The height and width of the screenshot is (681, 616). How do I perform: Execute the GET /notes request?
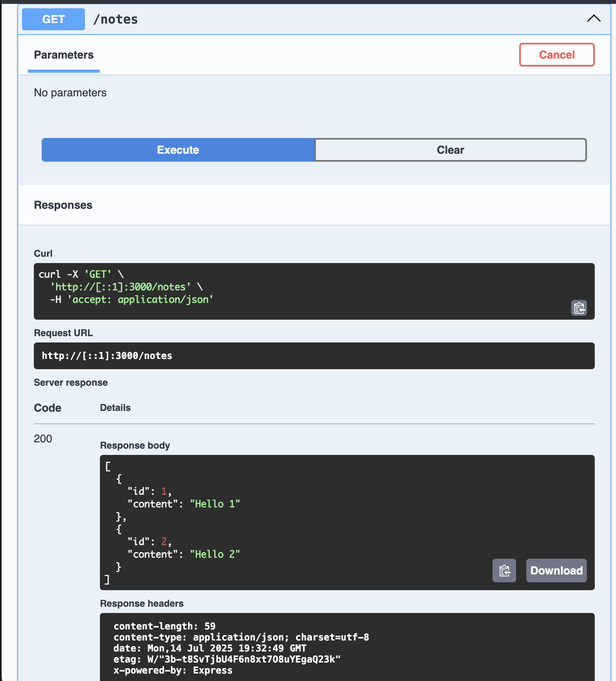[x=178, y=150]
